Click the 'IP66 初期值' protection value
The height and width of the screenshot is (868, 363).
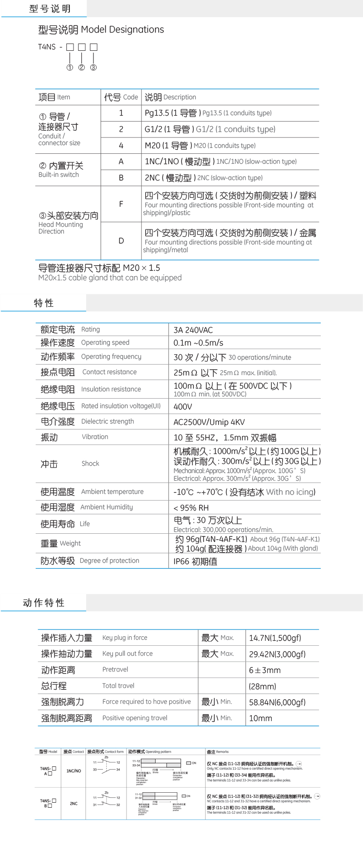pos(195,561)
